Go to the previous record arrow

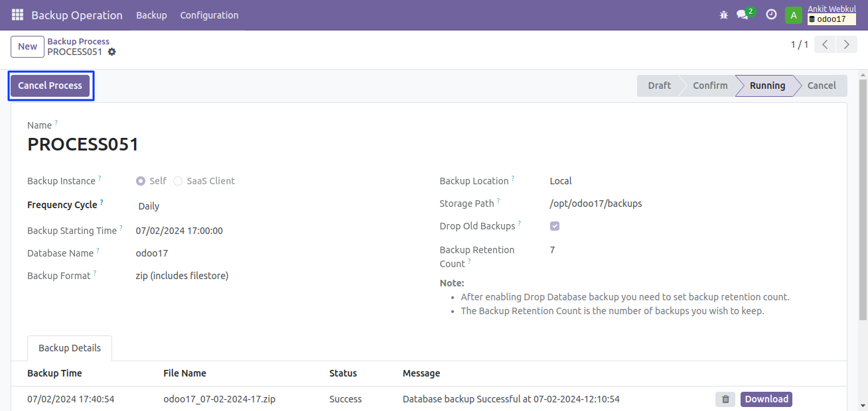pyautogui.click(x=825, y=45)
